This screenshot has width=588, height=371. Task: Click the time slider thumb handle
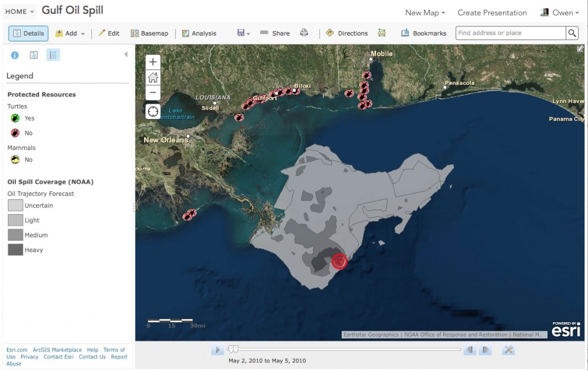click(233, 349)
